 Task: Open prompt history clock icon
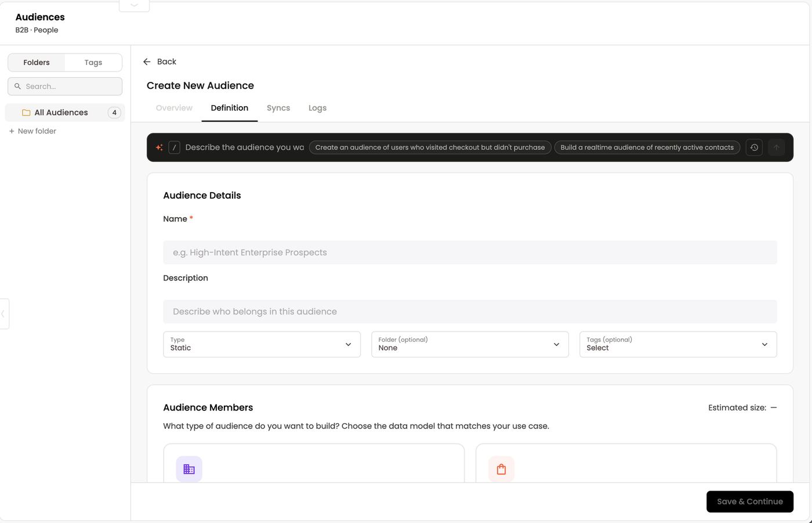pyautogui.click(x=754, y=147)
